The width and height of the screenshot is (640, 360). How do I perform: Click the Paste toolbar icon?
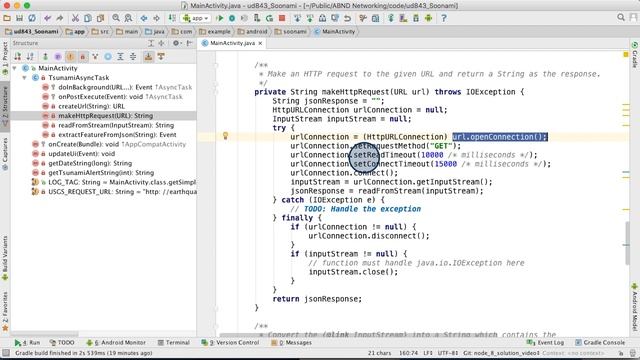tap(100, 18)
